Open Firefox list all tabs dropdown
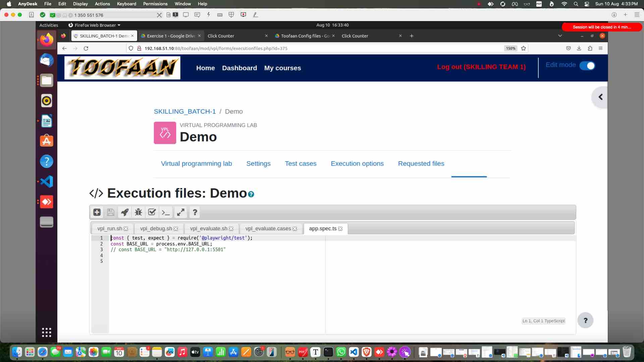 tap(560, 36)
